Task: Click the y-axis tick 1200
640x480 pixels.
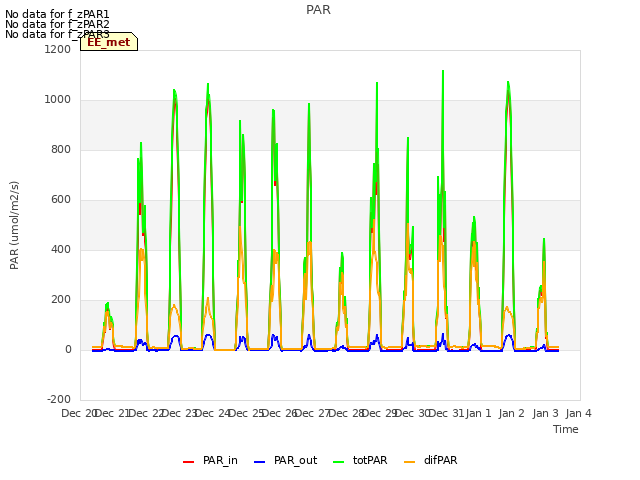Action: click(58, 49)
